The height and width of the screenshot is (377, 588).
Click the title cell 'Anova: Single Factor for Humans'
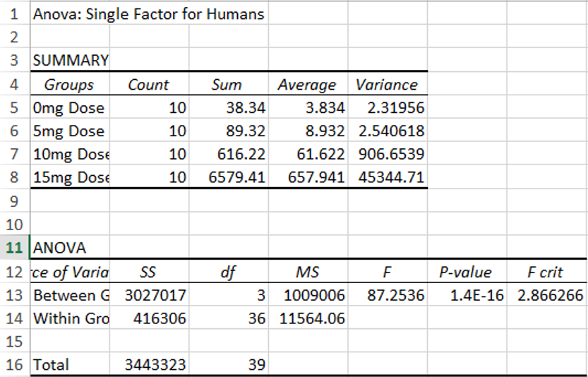click(148, 14)
